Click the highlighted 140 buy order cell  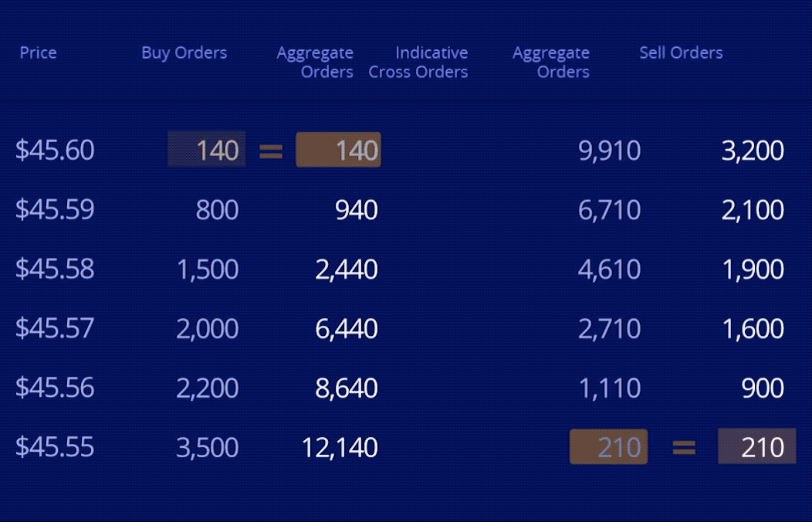tap(207, 150)
